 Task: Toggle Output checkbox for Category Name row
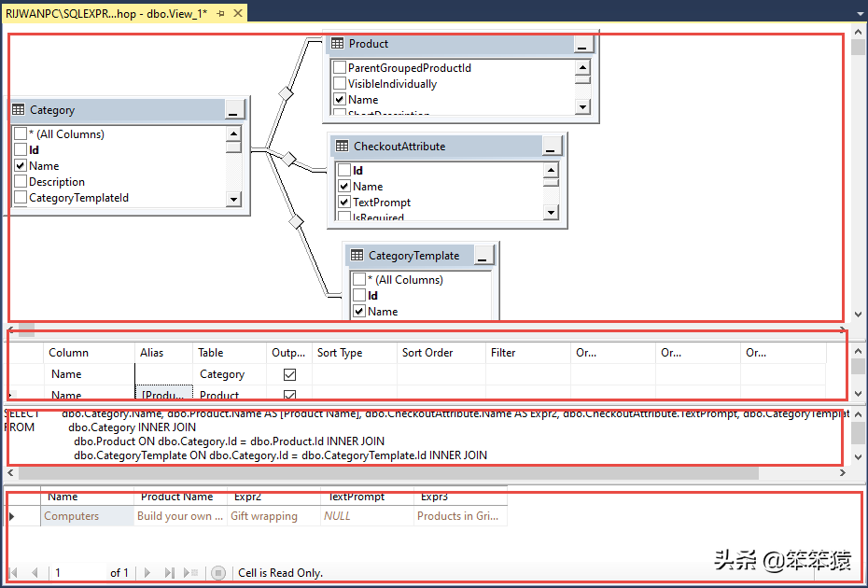(289, 374)
